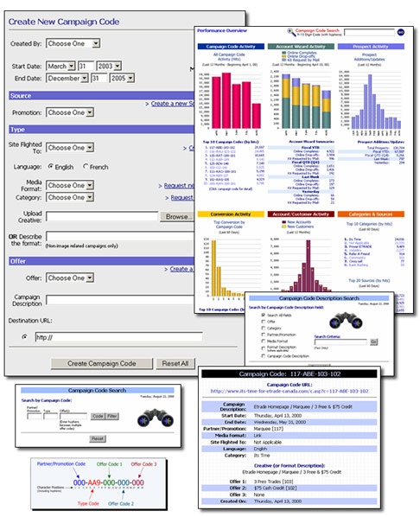Click the Campaign Code Activity section header
Image resolution: width=420 pixels, height=517 pixels.
tap(231, 47)
